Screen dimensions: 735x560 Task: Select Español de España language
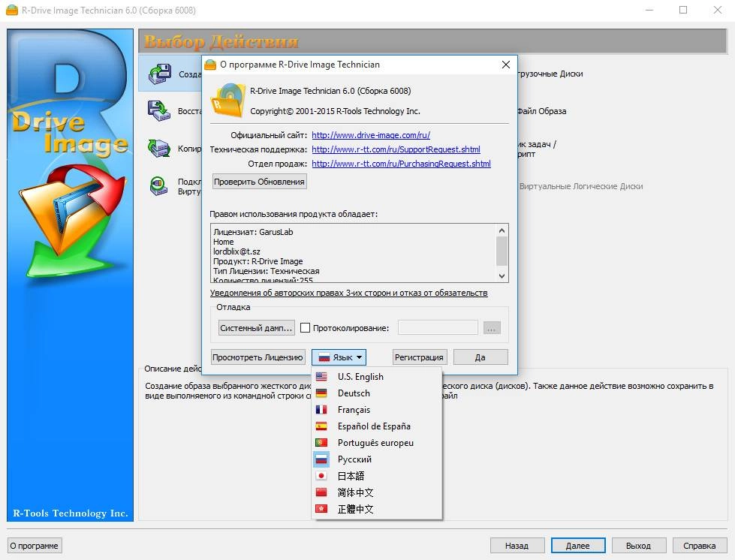[x=377, y=426]
